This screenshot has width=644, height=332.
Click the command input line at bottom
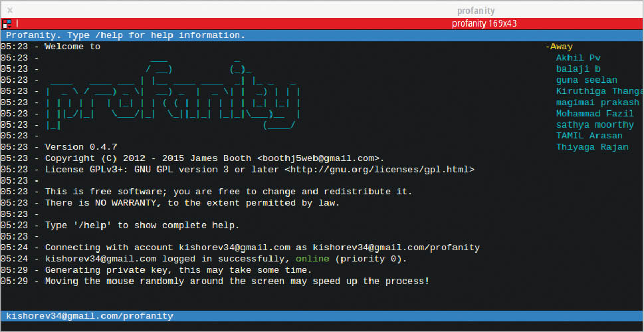click(322, 327)
